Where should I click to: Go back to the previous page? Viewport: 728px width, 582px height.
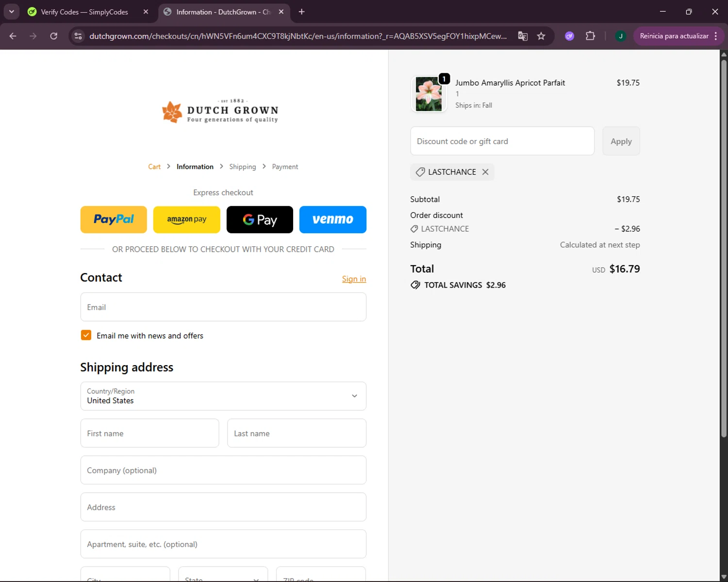13,36
